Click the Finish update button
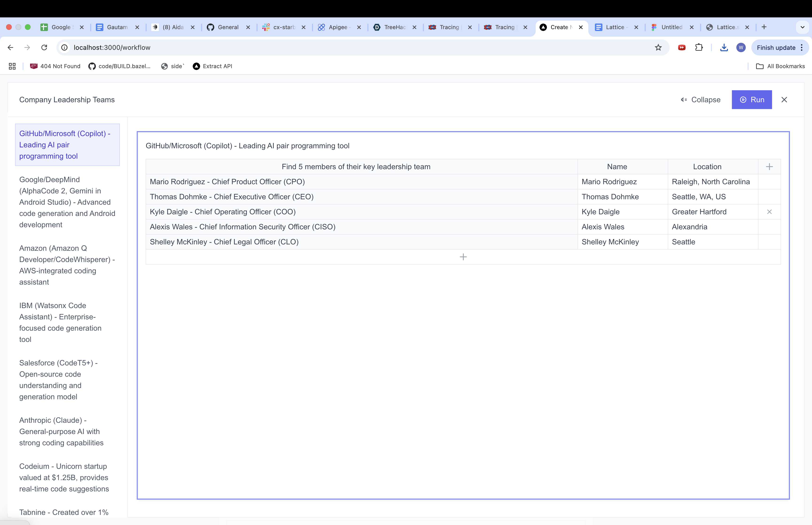 pos(776,47)
